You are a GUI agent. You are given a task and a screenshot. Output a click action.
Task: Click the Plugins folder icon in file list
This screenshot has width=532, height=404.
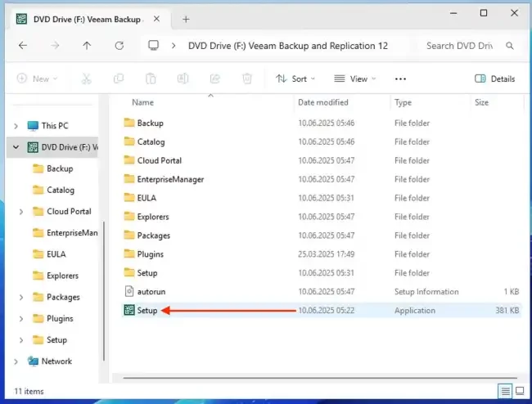pos(129,254)
